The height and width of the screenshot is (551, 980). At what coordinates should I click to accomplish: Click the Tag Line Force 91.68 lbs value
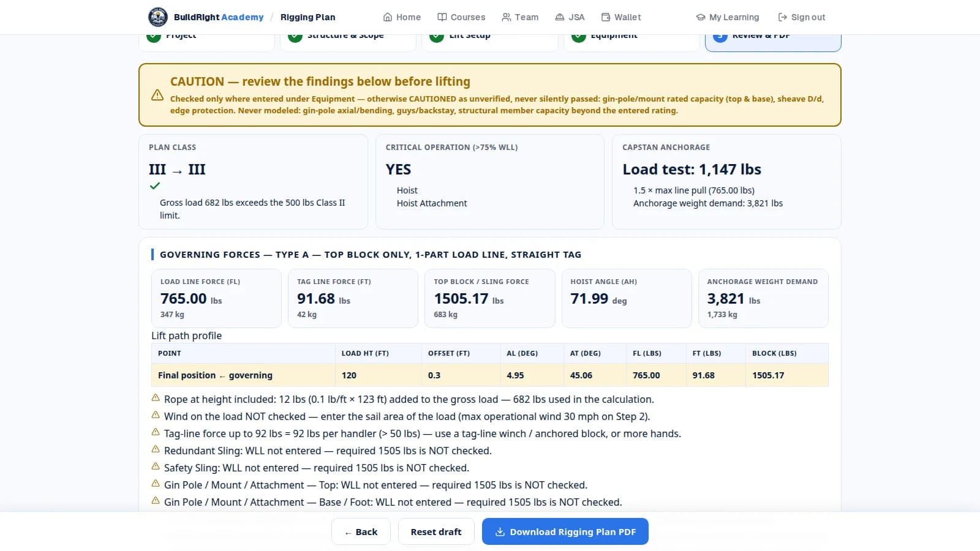pyautogui.click(x=323, y=299)
